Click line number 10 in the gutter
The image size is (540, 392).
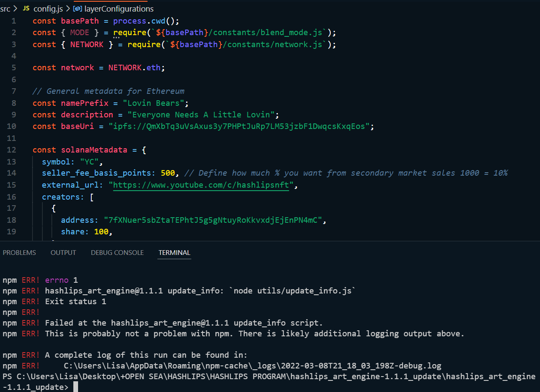pyautogui.click(x=13, y=126)
